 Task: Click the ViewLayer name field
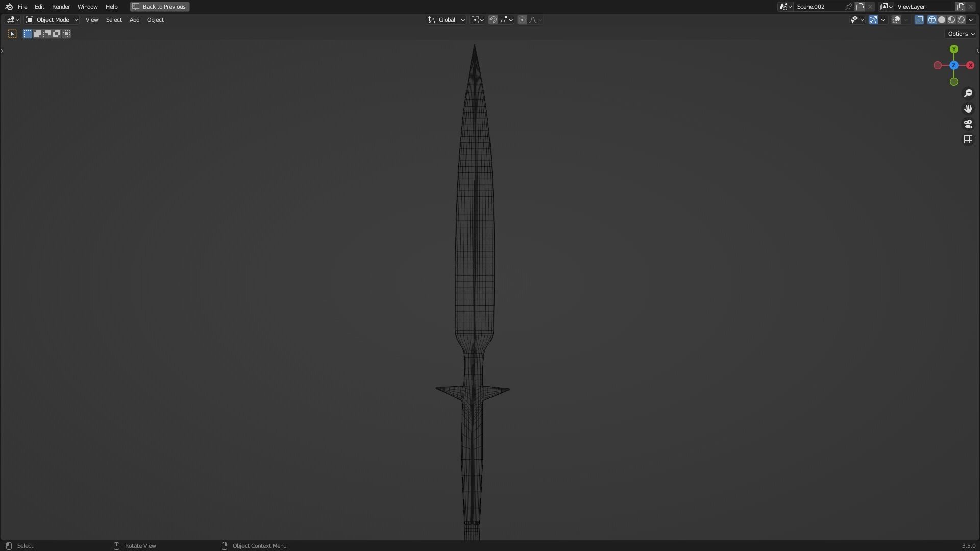(925, 7)
